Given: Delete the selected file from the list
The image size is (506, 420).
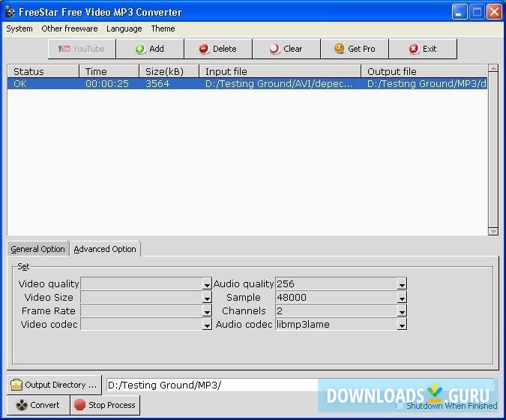Looking at the screenshot, I should point(218,49).
